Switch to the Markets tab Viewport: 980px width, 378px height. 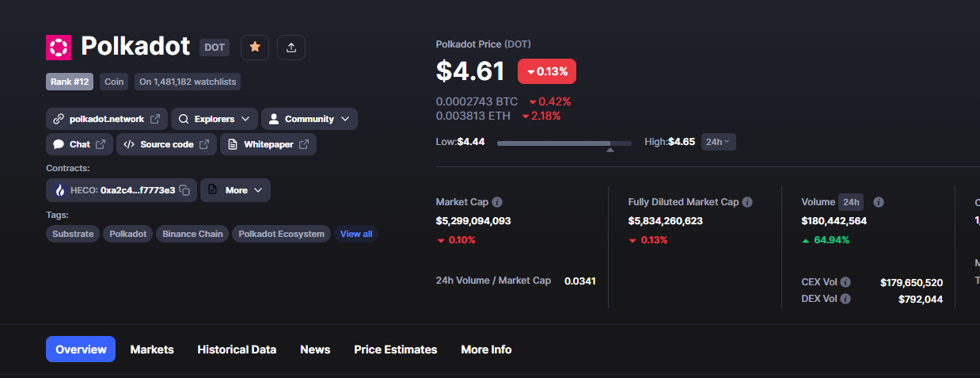click(152, 349)
